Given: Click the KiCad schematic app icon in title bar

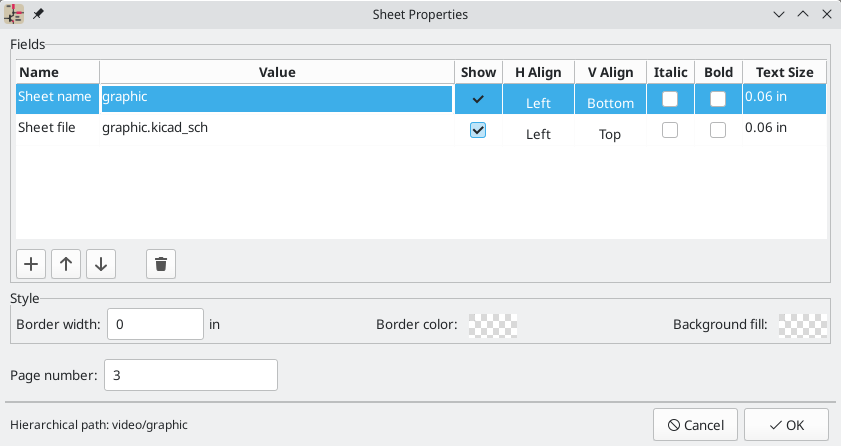Looking at the screenshot, I should point(14,14).
